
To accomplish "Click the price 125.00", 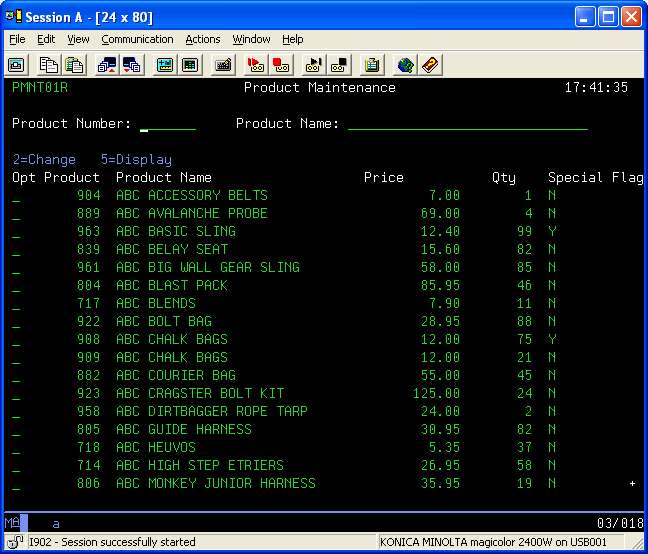I will pyautogui.click(x=436, y=394).
